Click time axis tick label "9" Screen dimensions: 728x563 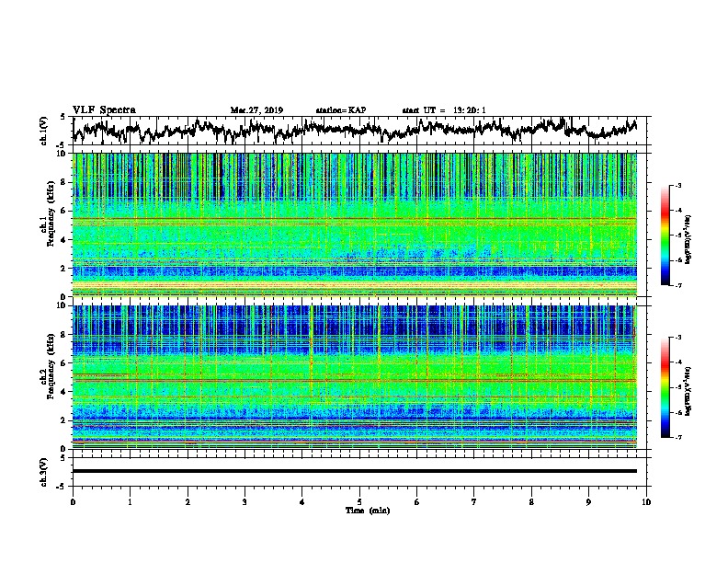pos(588,501)
